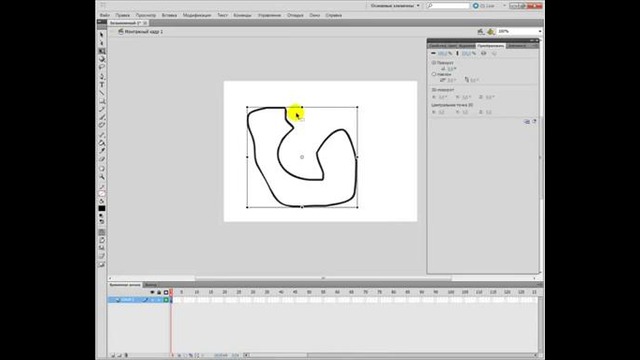Select the Rectangle shape tool
Screen dimensions: 640x360
102,101
